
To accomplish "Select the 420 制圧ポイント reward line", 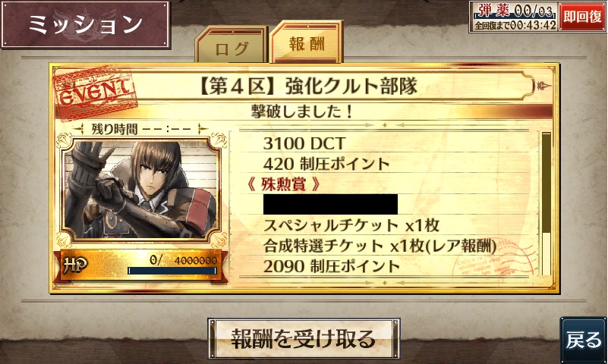I will coord(326,164).
